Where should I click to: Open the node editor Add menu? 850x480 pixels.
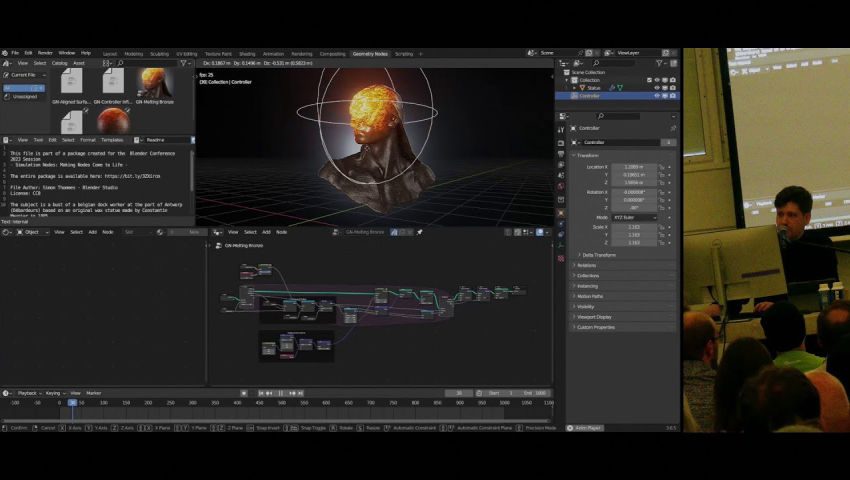click(266, 232)
